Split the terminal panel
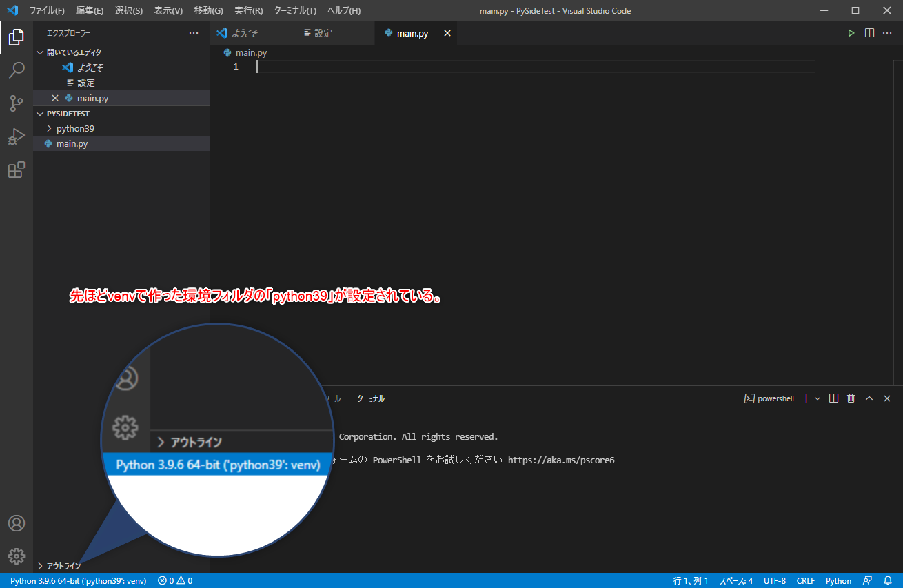903x588 pixels. pos(833,398)
